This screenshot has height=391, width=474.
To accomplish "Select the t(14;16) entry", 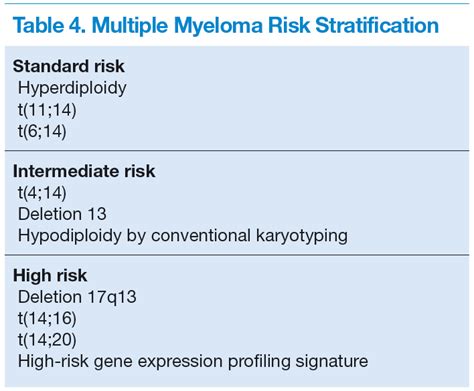I will point(47,318).
